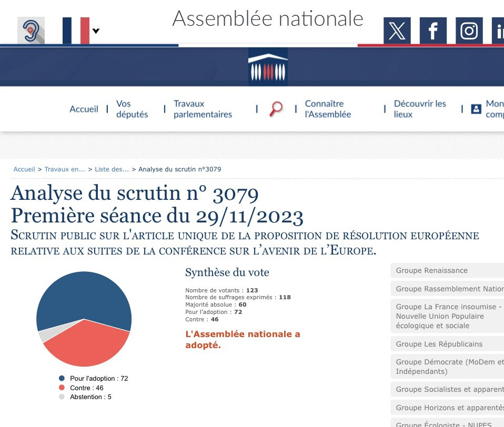The image size is (504, 427).
Task: Click the magnifying glass search icon
Action: click(276, 109)
